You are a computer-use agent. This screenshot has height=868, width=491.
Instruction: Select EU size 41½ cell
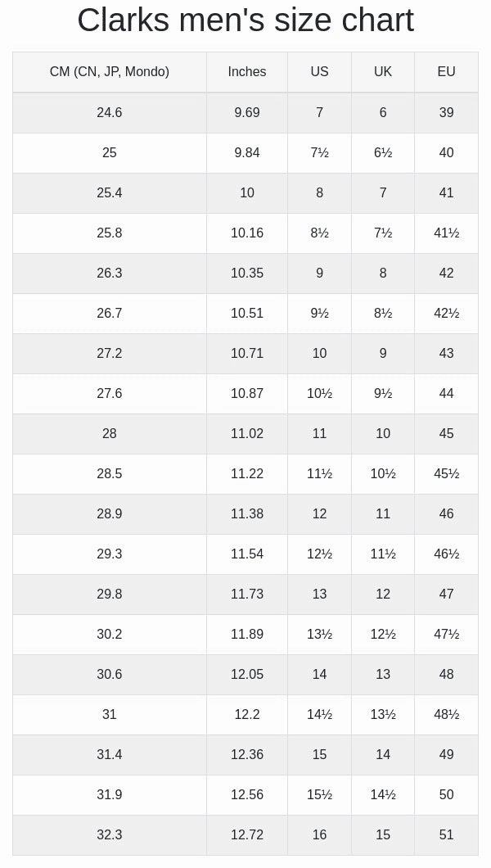coord(446,233)
